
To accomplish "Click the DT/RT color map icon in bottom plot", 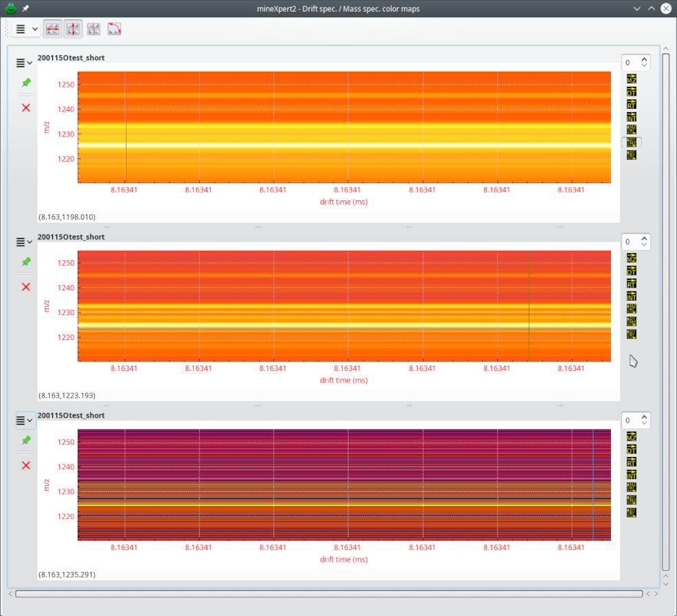I will point(632,513).
